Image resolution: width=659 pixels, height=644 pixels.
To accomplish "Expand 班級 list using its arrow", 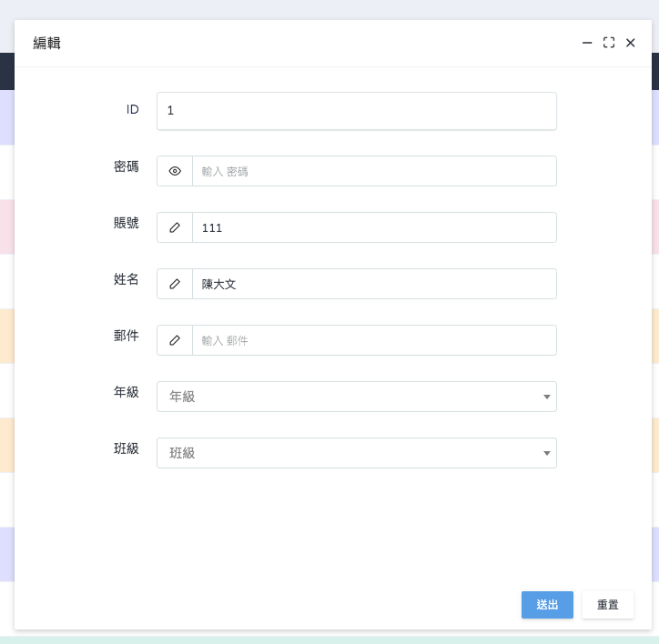I will (546, 453).
